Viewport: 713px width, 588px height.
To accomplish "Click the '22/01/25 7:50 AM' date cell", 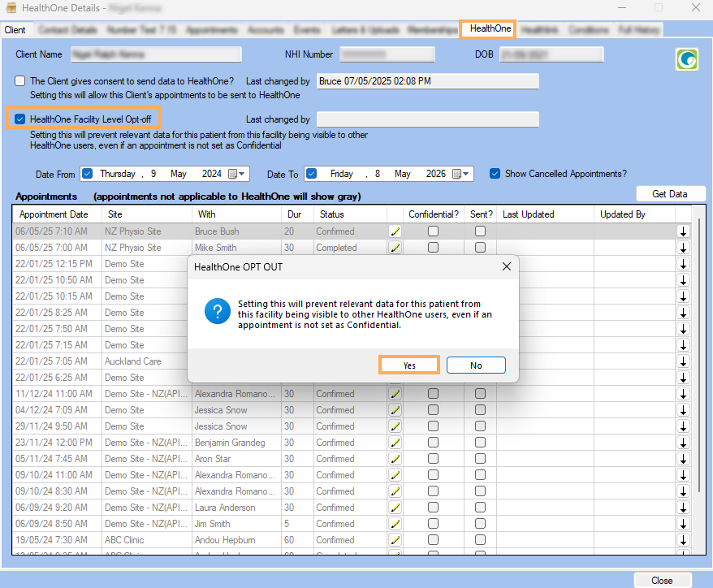I will point(58,329).
